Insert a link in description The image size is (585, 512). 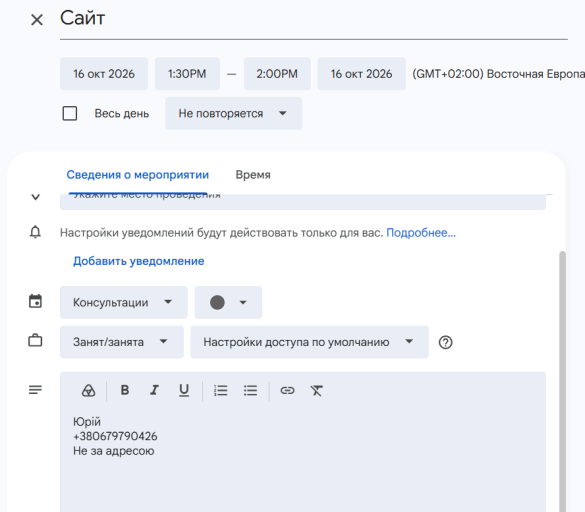pos(287,390)
